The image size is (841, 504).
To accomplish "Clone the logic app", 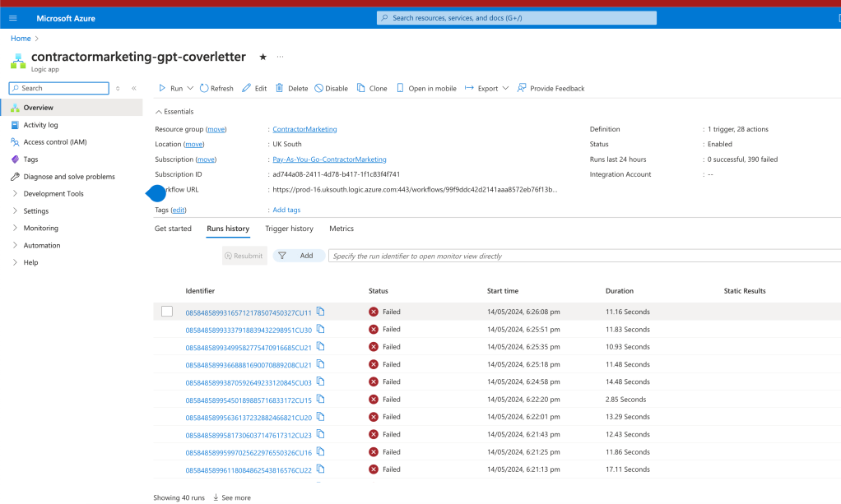I will pos(372,89).
